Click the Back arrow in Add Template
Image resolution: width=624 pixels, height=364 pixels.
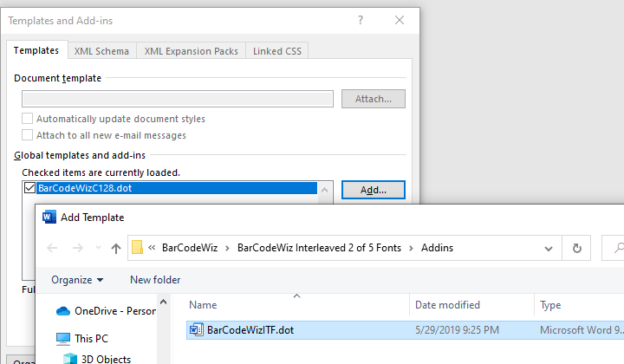(x=52, y=248)
